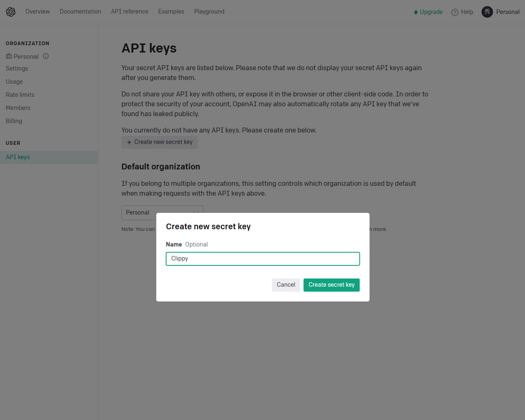This screenshot has width=525, height=420.
Task: Click the briefcase icon next to Personal
Action: tap(8, 56)
